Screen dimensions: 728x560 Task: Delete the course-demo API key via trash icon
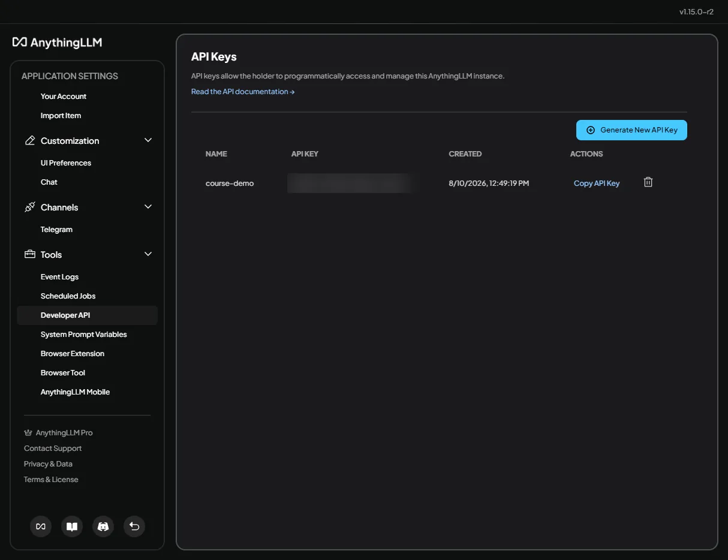648,182
